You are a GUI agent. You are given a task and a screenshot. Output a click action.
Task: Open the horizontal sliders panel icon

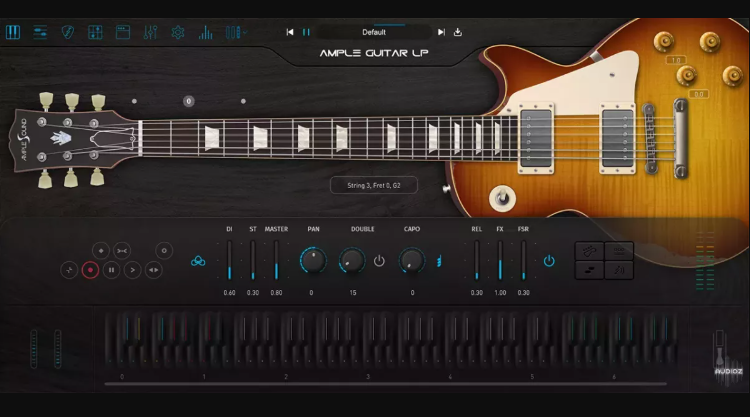[x=40, y=32]
